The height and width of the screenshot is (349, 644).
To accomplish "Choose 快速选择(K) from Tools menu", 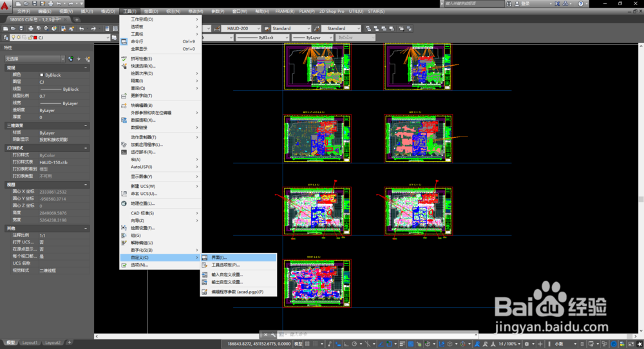I will point(160,66).
